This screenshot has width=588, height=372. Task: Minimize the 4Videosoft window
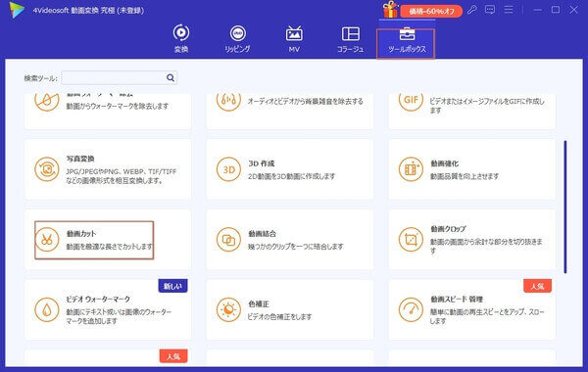(538, 10)
